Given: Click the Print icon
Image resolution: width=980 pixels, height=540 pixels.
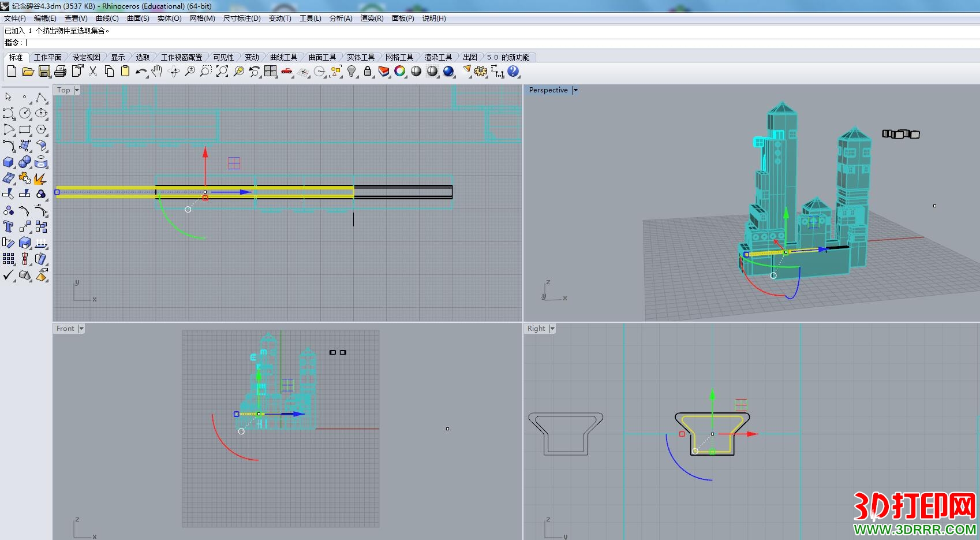Looking at the screenshot, I should click(61, 71).
